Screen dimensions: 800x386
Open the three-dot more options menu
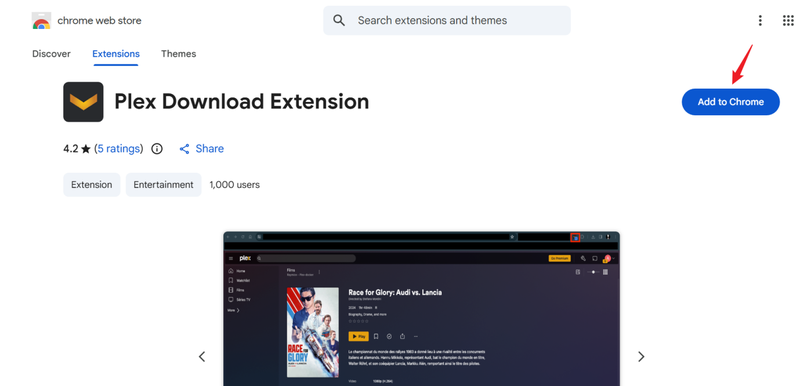pyautogui.click(x=760, y=20)
